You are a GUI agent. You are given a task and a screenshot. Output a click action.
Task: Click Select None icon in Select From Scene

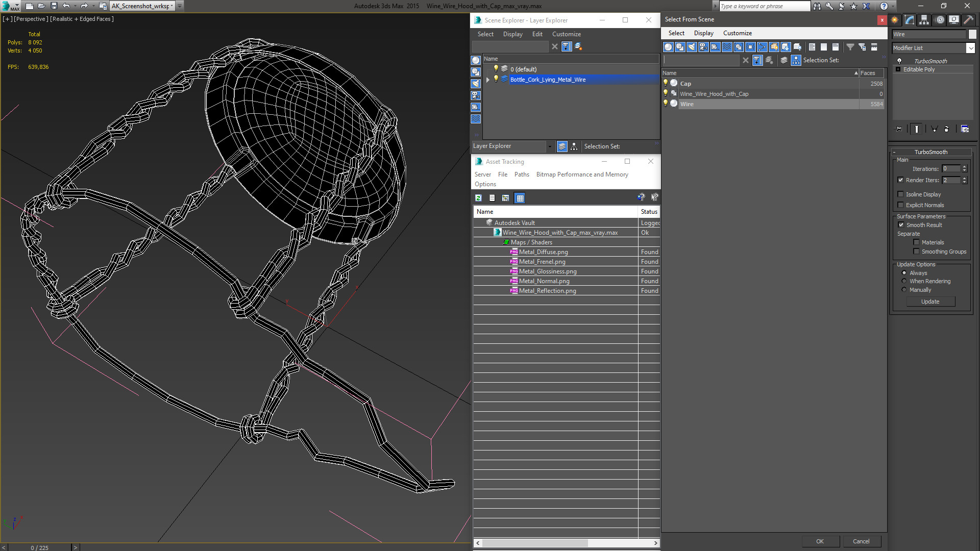[x=824, y=47]
